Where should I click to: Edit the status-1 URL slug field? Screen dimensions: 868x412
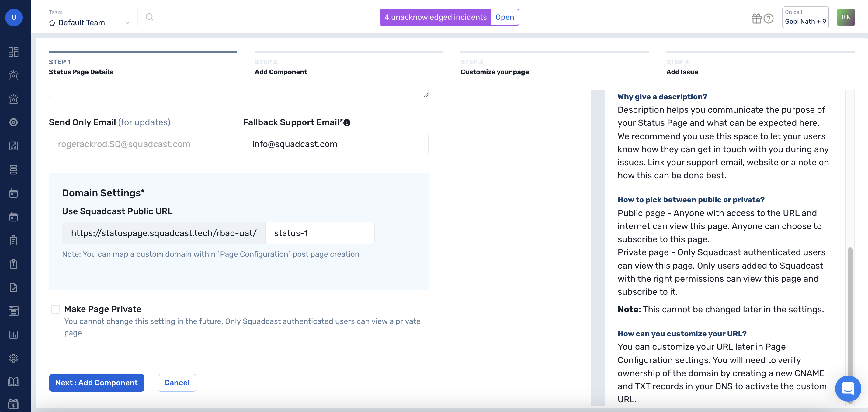(x=319, y=233)
